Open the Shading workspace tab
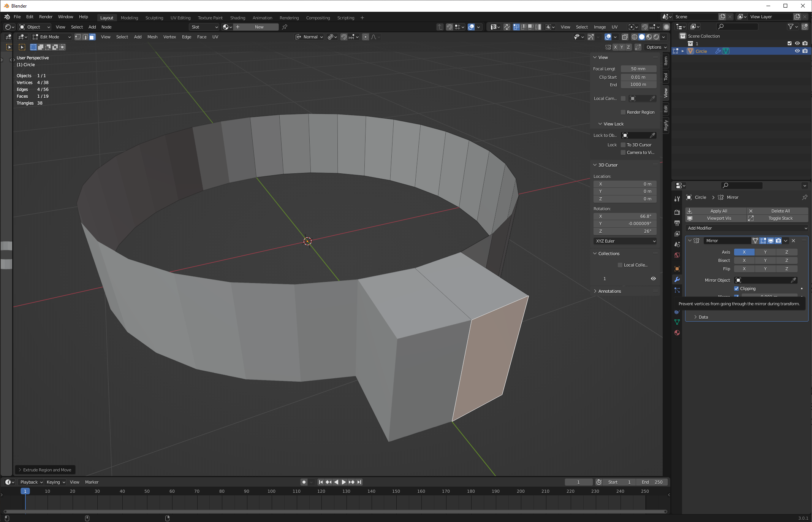Image resolution: width=812 pixels, height=522 pixels. [x=237, y=17]
